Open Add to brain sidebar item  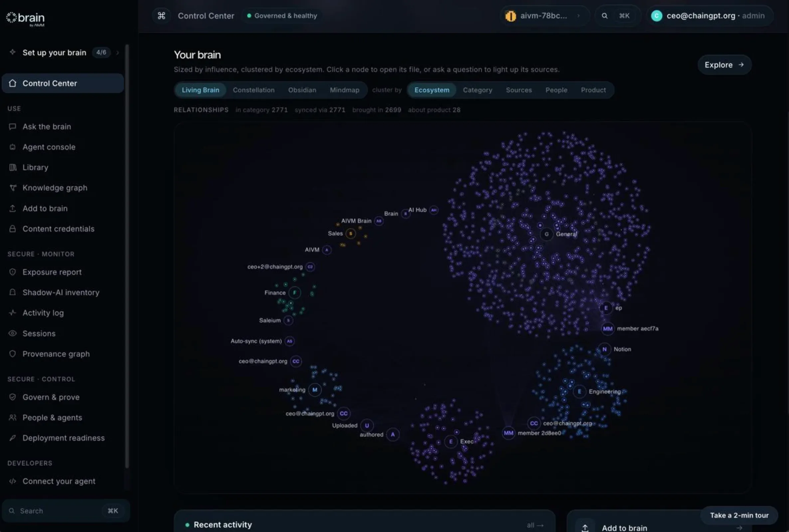point(63,208)
